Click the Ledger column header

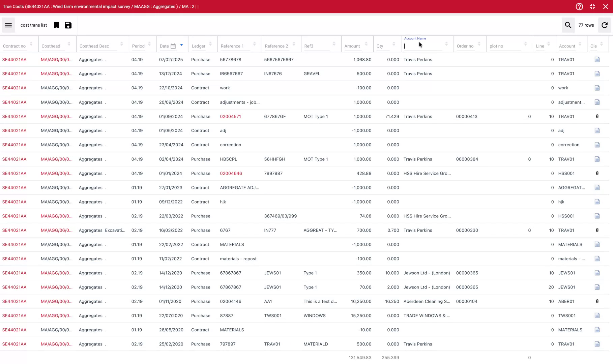[x=199, y=46]
